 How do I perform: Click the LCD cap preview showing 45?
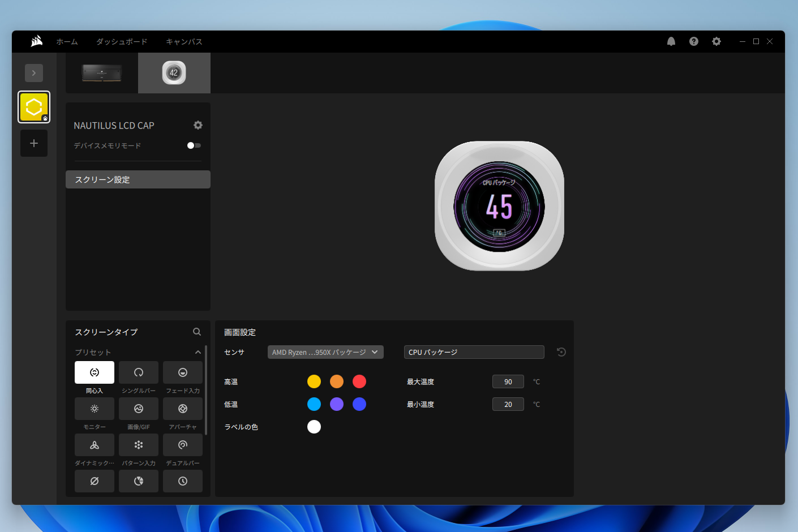pos(499,206)
